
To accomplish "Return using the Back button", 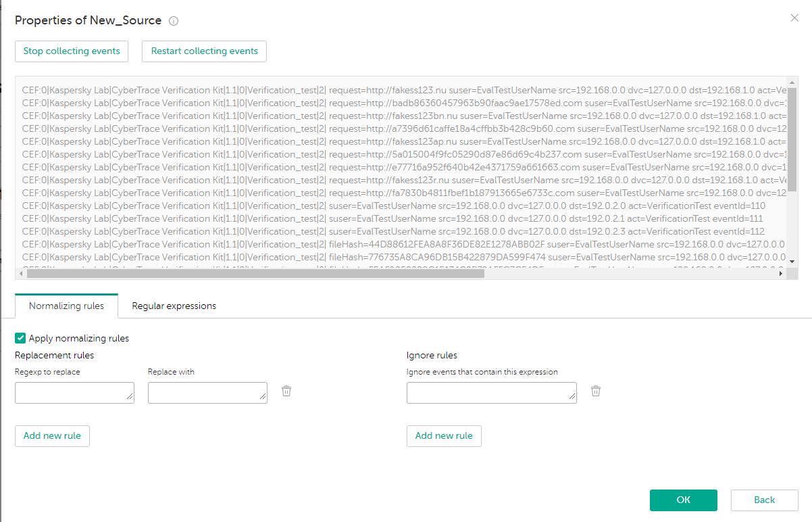I will pos(764,500).
